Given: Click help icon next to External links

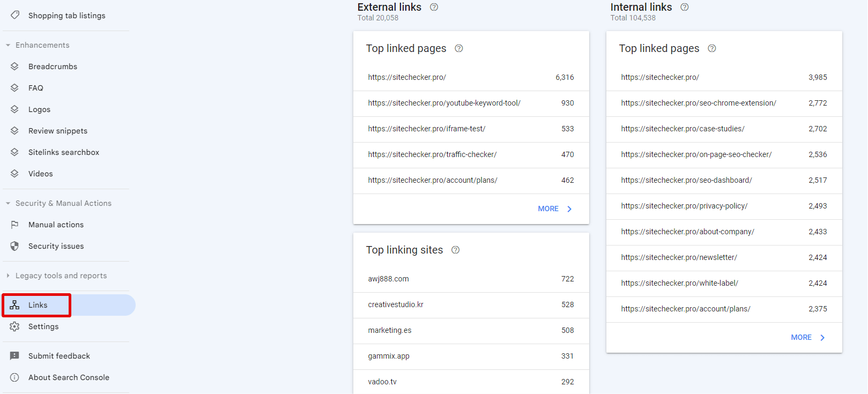Looking at the screenshot, I should (434, 7).
